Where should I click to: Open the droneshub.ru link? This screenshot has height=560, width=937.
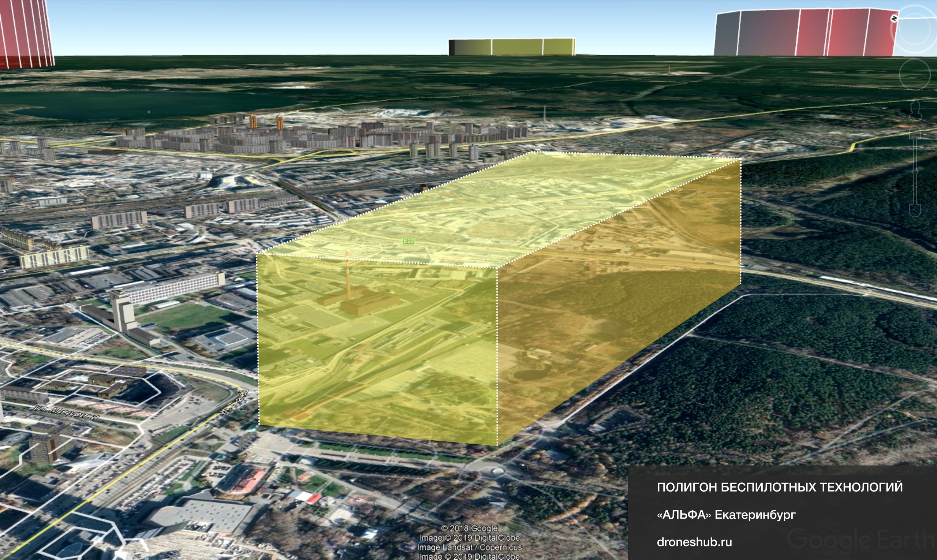694,542
